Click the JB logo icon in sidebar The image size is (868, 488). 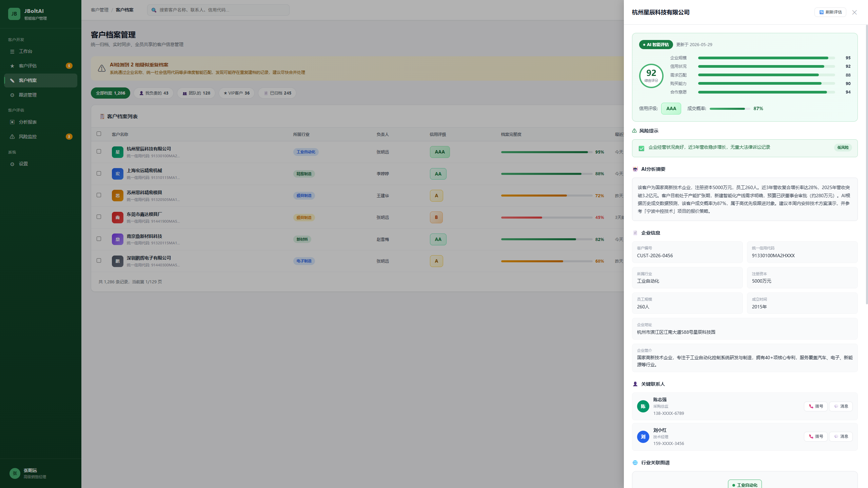(x=14, y=14)
